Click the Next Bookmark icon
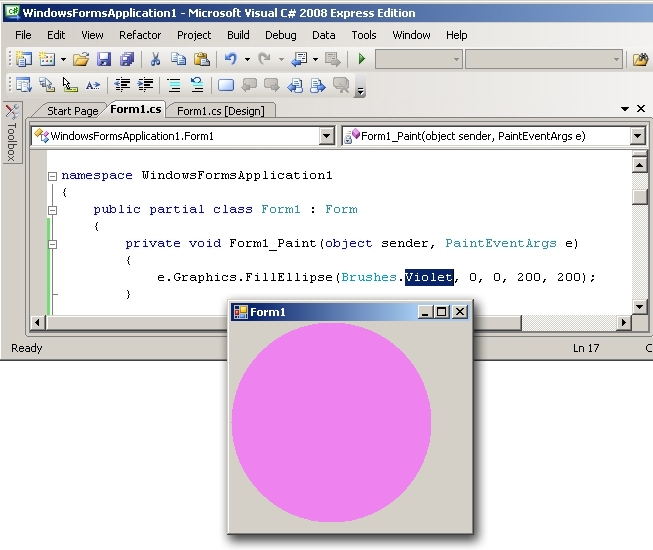 tap(272, 85)
